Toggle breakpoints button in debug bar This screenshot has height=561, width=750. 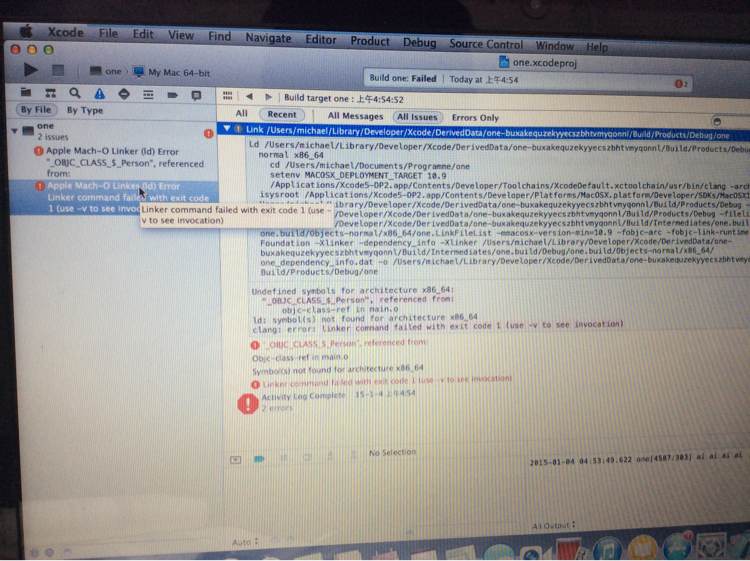coord(259,459)
